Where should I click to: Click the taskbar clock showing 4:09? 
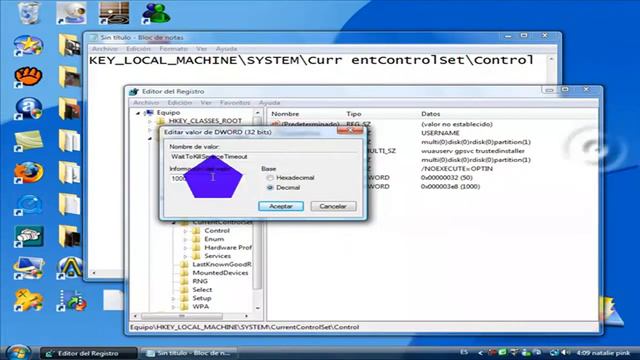click(x=584, y=353)
